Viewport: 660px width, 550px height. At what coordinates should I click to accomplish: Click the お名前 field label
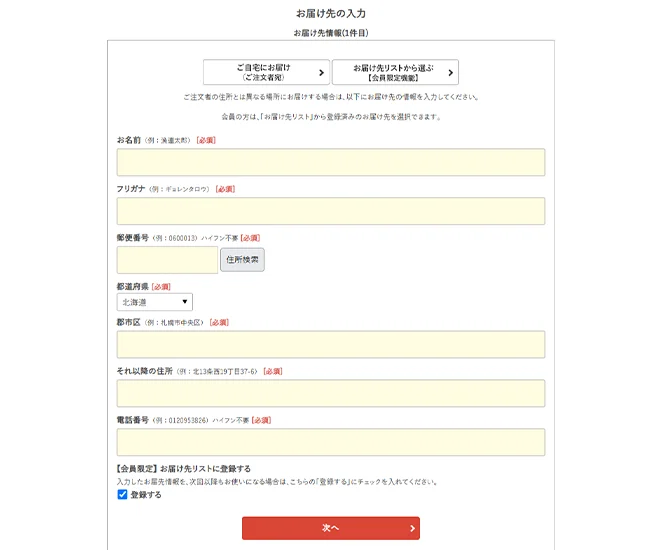tap(129, 140)
